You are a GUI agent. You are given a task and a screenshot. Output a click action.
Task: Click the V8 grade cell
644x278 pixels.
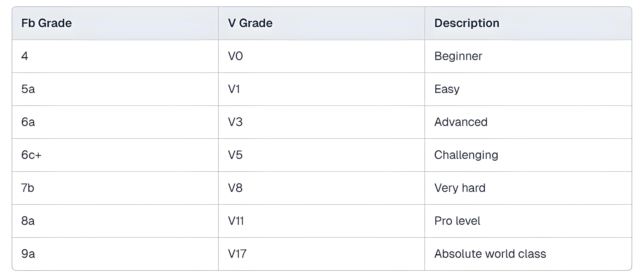(x=235, y=188)
